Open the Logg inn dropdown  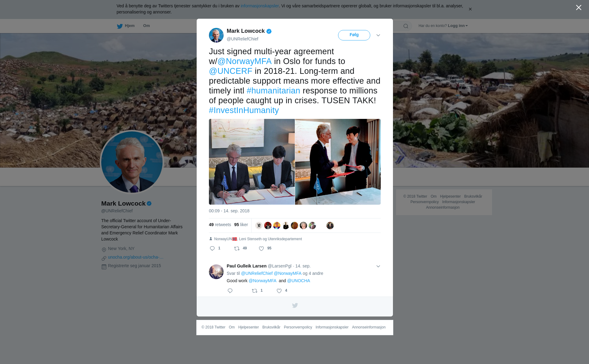click(458, 26)
